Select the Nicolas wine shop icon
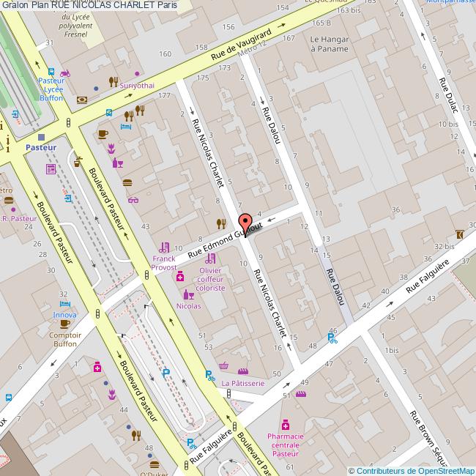The image size is (476, 476). pos(188,295)
